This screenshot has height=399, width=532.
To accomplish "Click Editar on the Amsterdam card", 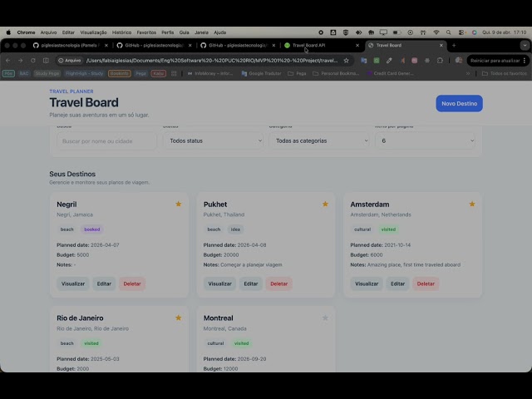I will [397, 283].
